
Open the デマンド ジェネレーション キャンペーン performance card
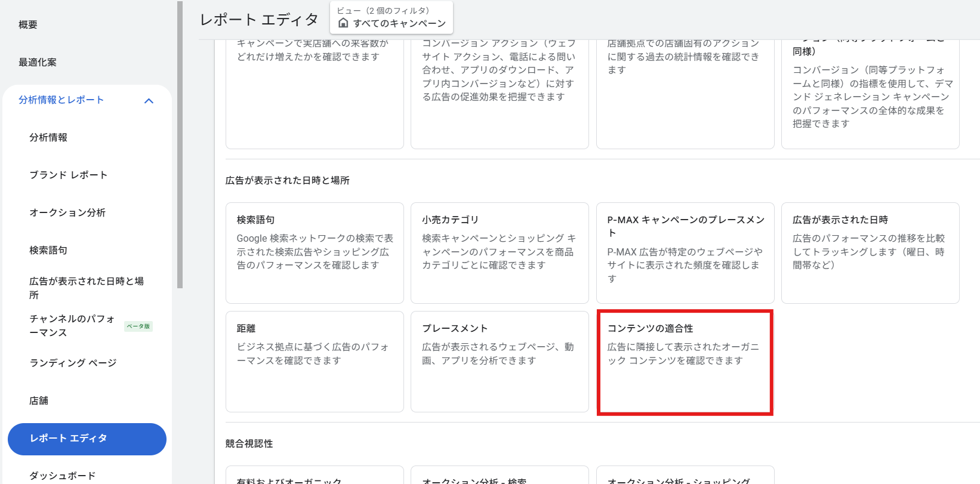point(870,94)
